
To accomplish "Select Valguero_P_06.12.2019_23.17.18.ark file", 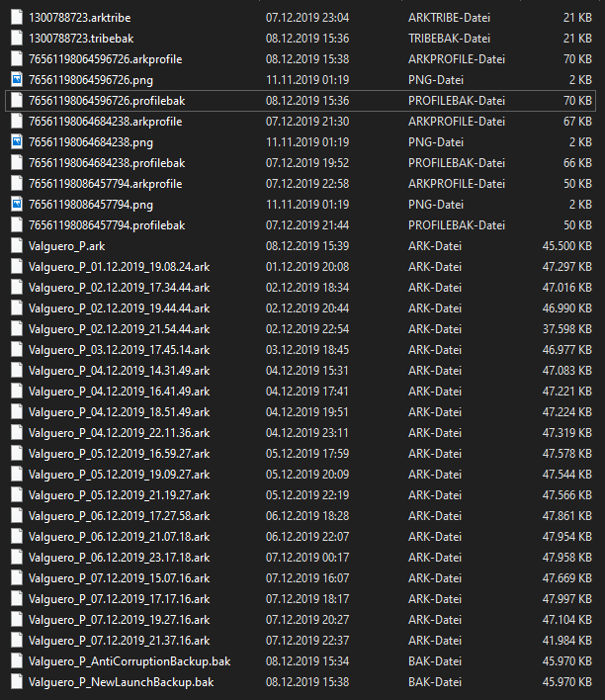I will pos(119,557).
